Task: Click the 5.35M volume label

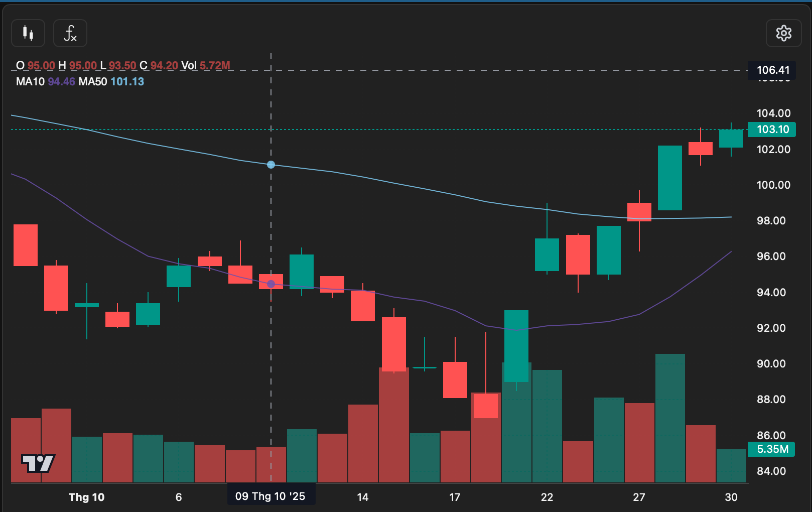Action: pos(772,449)
